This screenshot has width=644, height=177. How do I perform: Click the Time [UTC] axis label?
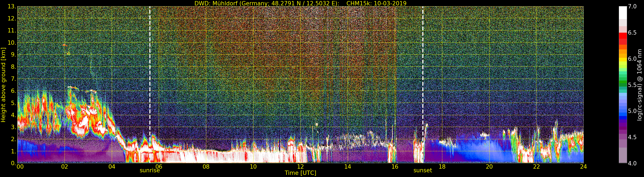300,173
